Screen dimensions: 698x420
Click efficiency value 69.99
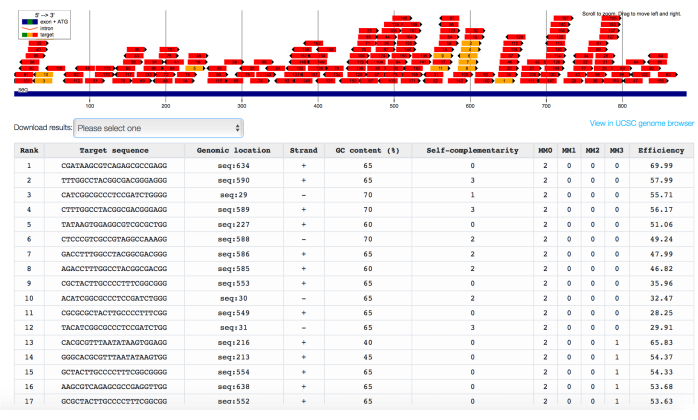[x=661, y=166]
